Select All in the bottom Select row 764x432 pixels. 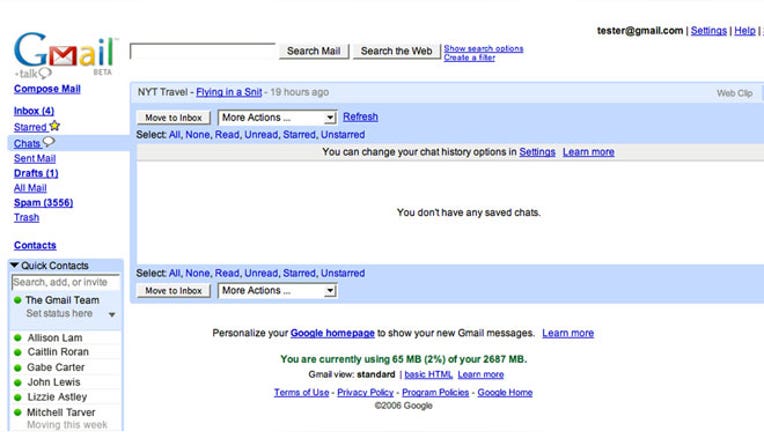(x=174, y=273)
